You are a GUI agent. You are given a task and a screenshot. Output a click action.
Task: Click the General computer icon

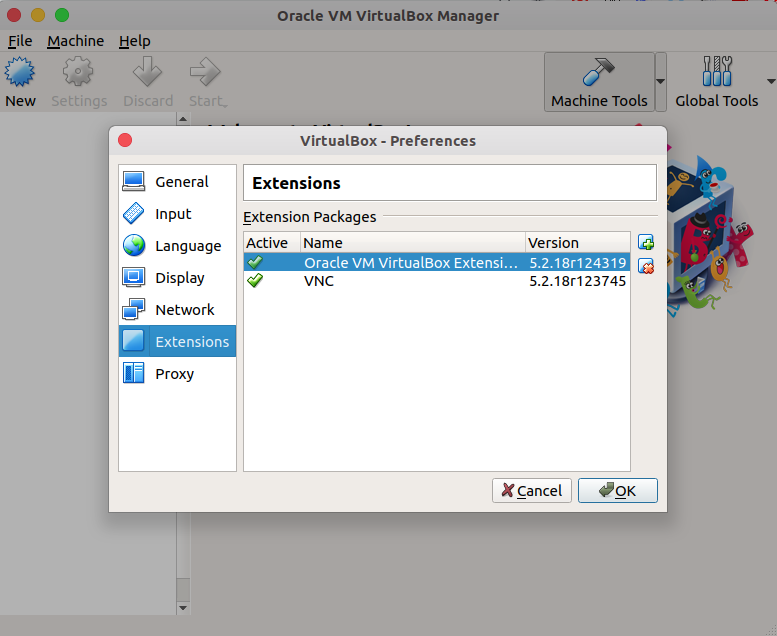(133, 181)
